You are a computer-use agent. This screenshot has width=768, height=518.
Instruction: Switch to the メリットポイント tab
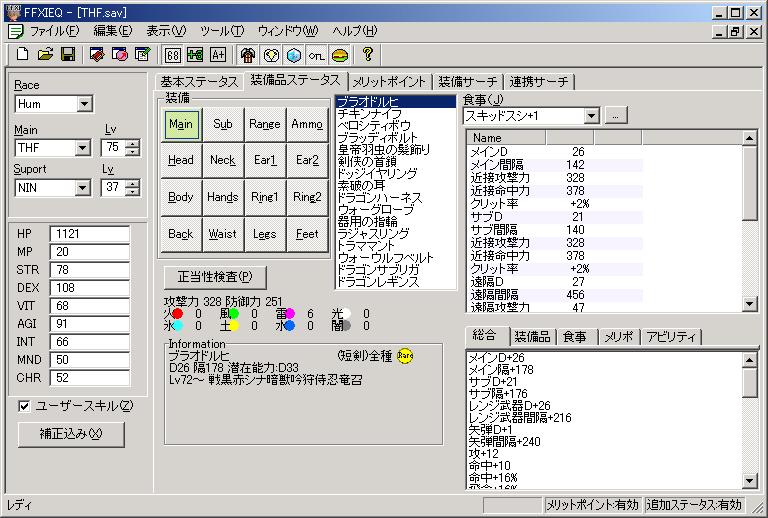click(x=389, y=82)
